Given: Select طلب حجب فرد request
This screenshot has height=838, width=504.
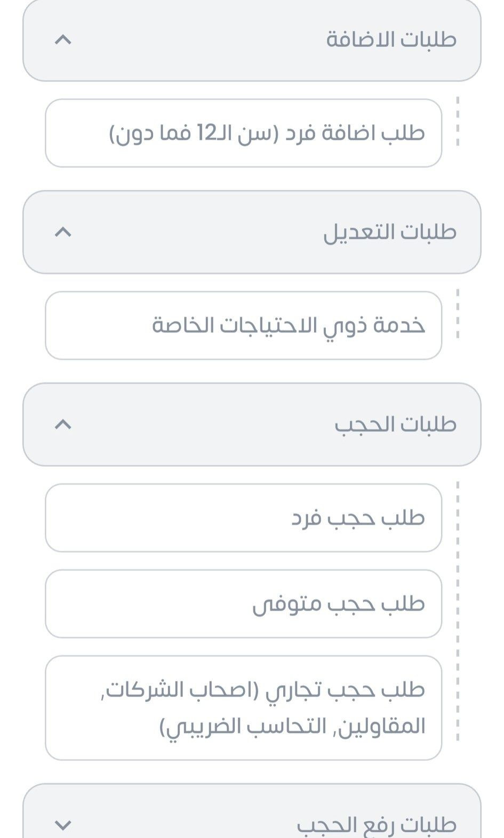Looking at the screenshot, I should tap(244, 518).
